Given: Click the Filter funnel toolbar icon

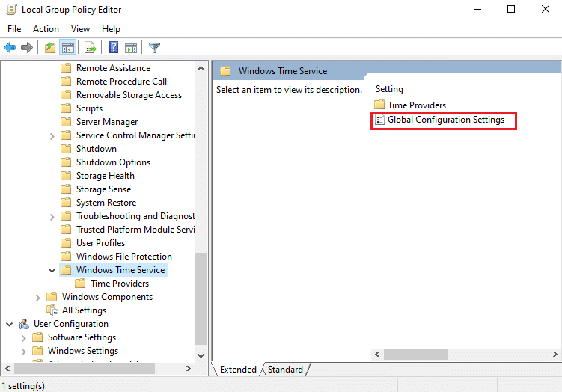Looking at the screenshot, I should (154, 48).
